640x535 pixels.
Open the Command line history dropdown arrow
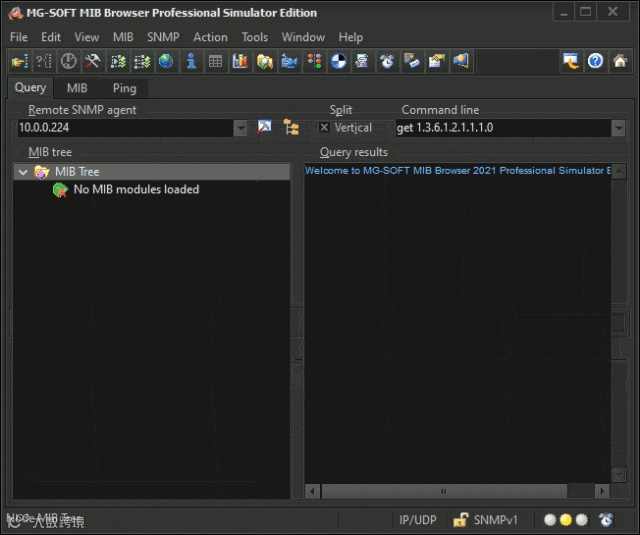[x=618, y=128]
